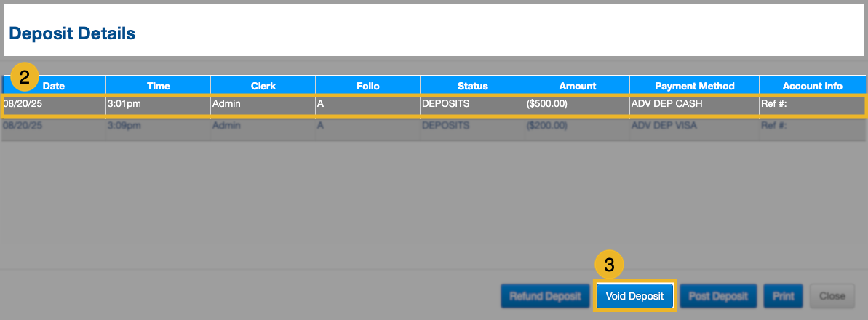Click the Amount column header
868x320 pixels.
tap(577, 86)
